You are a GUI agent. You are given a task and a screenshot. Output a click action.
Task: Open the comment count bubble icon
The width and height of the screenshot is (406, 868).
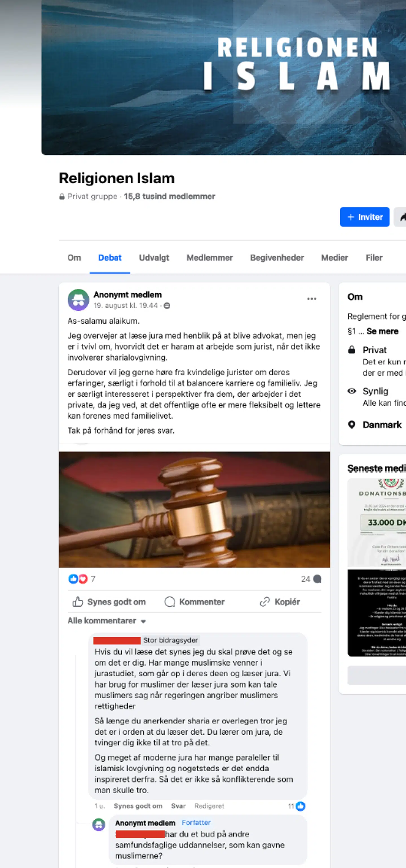point(317,579)
